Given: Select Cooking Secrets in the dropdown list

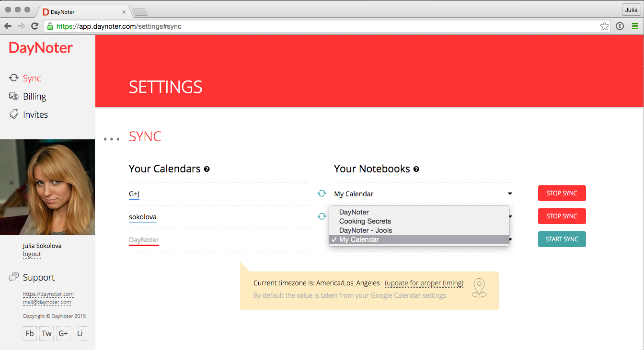Looking at the screenshot, I should [x=419, y=221].
